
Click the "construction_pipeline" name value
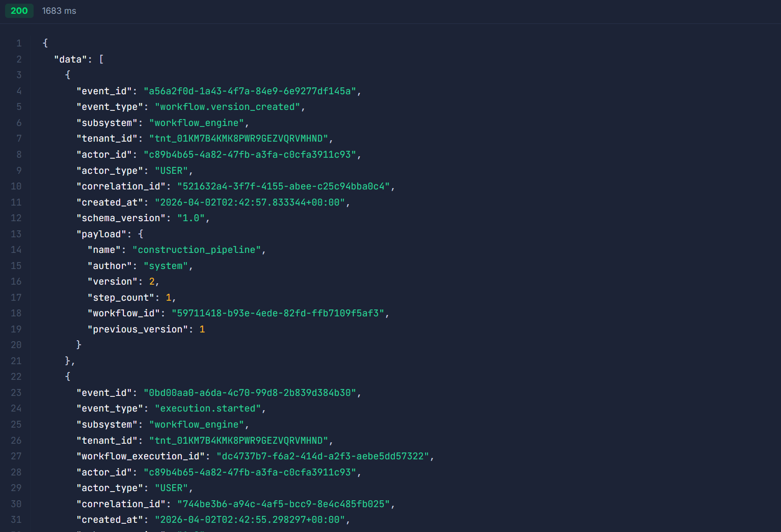[197, 250]
